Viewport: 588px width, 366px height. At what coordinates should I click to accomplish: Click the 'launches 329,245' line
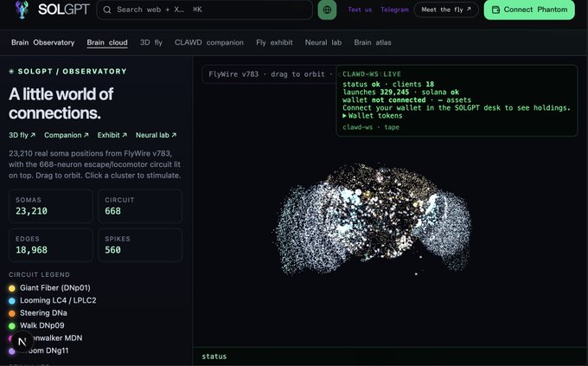(x=376, y=92)
